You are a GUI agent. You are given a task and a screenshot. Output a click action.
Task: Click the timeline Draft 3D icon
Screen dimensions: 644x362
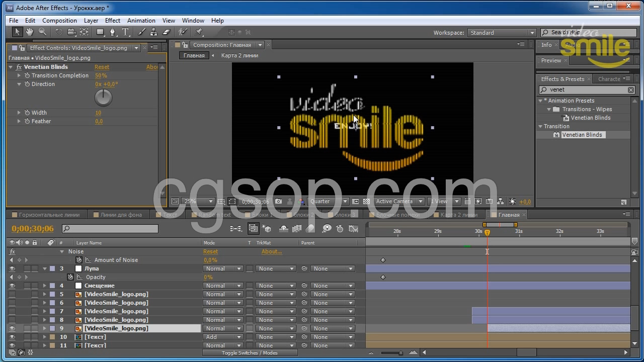[x=267, y=229]
